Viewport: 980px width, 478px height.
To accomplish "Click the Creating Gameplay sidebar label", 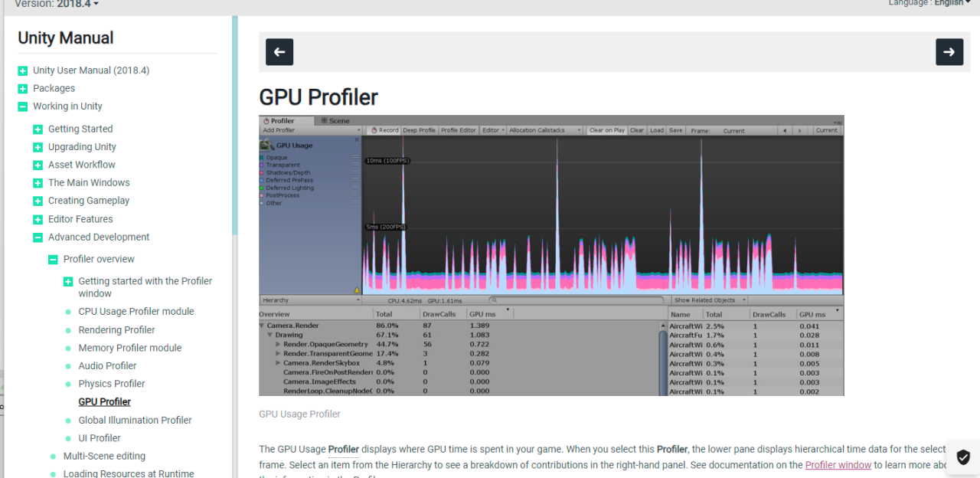I will 89,201.
